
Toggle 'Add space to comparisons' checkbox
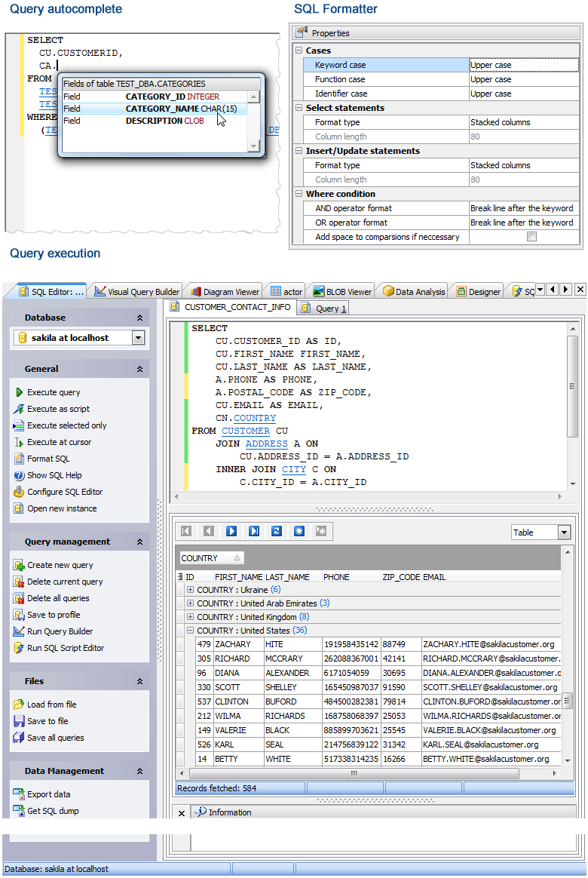[531, 237]
